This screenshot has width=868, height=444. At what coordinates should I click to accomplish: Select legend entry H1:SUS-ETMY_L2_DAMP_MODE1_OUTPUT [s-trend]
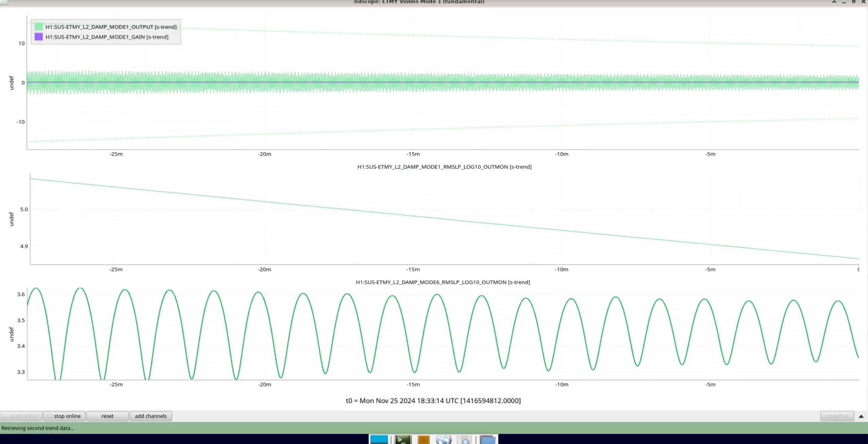pos(111,27)
